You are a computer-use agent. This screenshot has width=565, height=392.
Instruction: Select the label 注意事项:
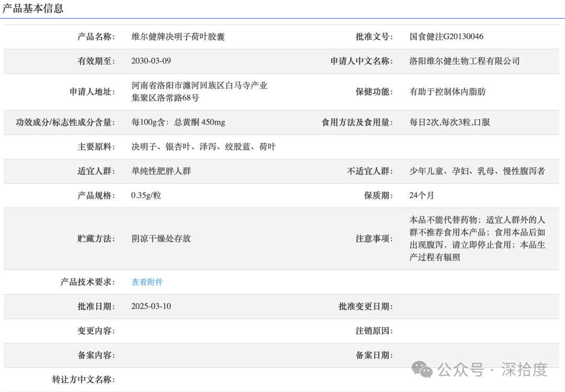click(374, 238)
